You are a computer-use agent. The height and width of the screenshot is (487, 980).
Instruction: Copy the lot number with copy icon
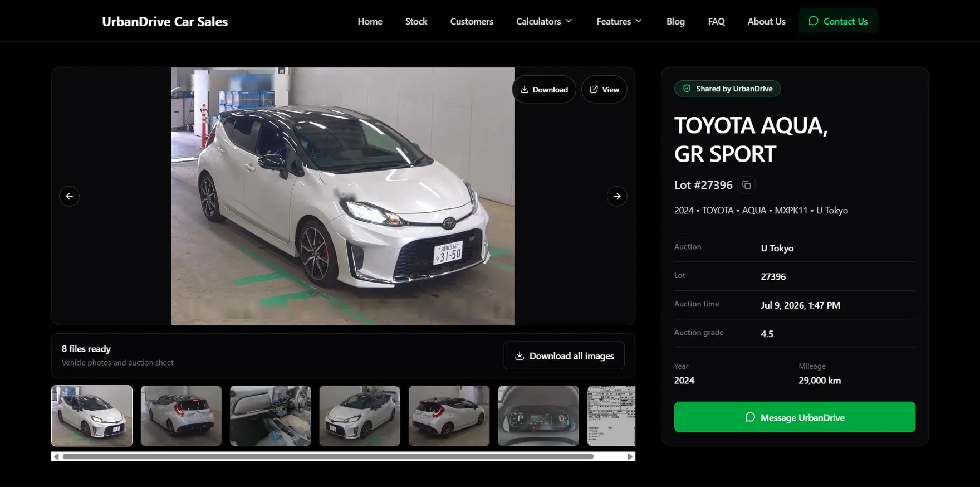[747, 185]
